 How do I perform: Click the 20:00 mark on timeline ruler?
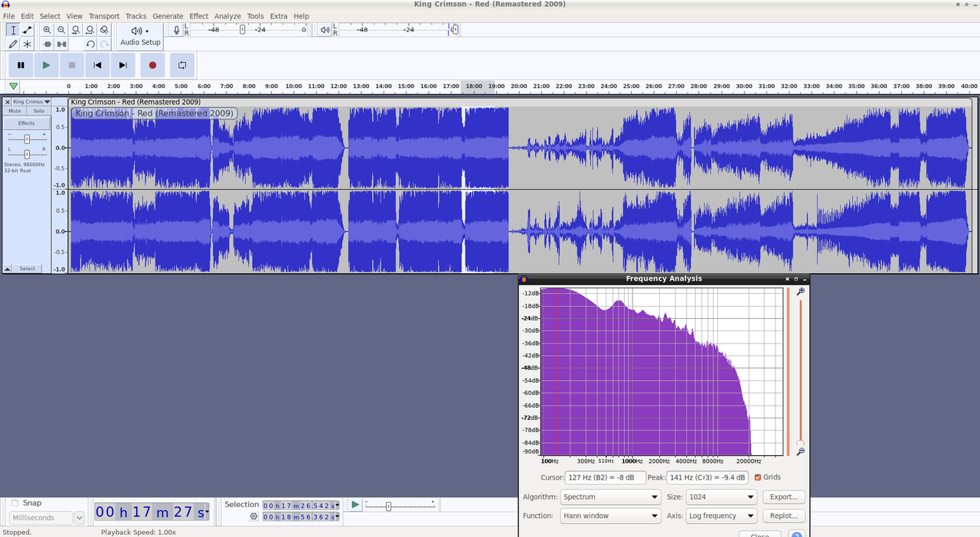518,86
